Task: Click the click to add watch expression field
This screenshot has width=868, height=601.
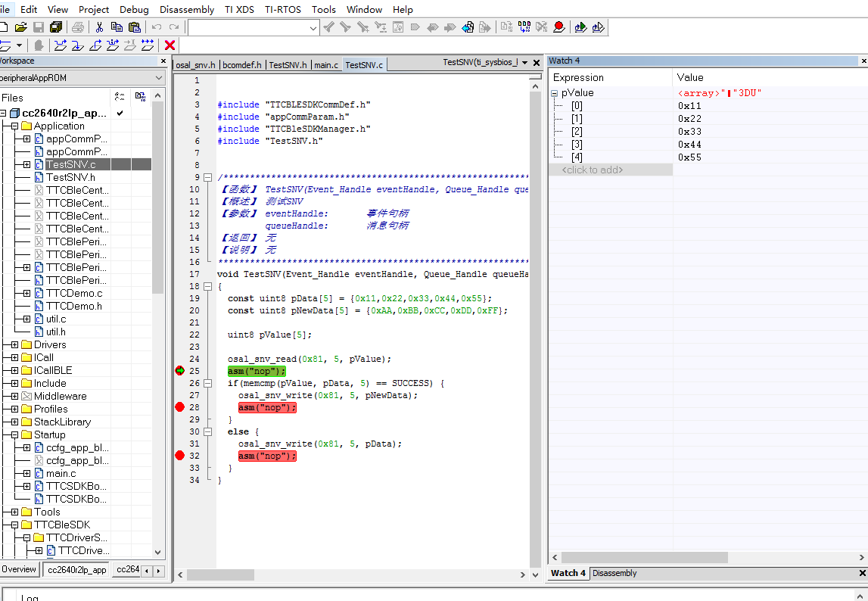Action: point(611,170)
